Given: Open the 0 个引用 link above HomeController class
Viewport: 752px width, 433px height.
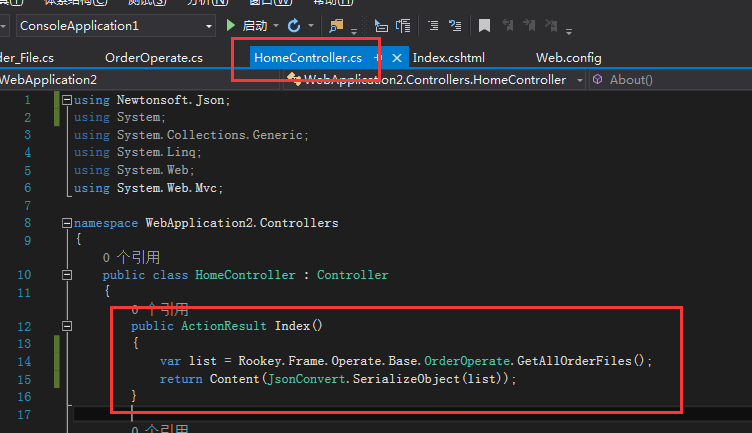Looking at the screenshot, I should tap(131, 257).
